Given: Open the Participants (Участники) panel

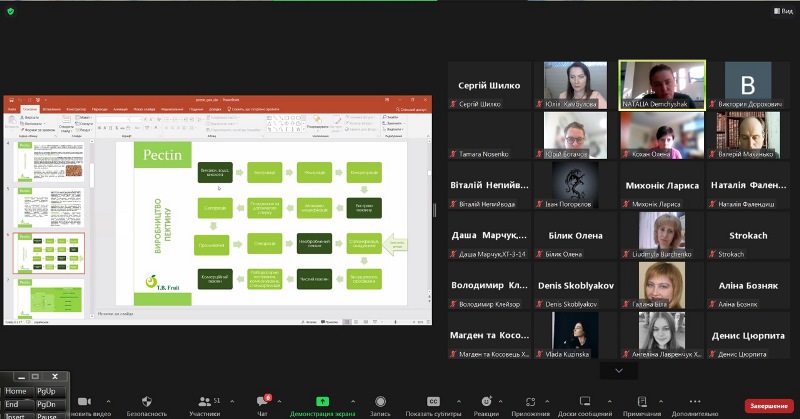Looking at the screenshot, I should [205, 401].
